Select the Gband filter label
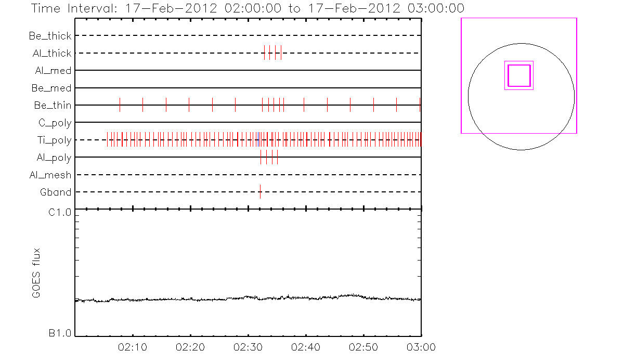The width and height of the screenshot is (624, 364). tap(56, 192)
